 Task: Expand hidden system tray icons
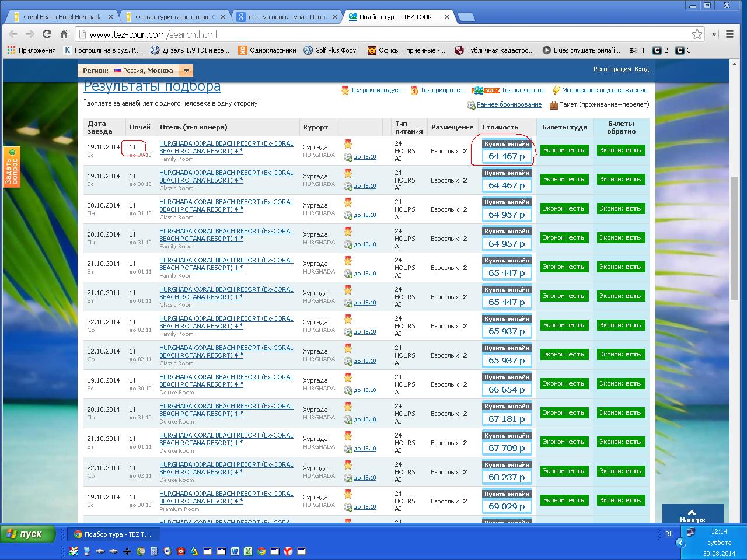tap(680, 542)
